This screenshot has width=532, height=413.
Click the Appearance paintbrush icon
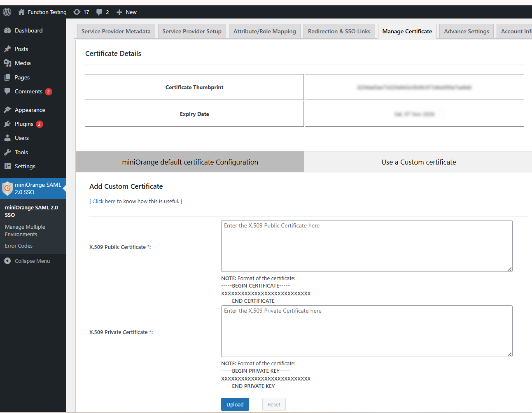[x=7, y=110]
